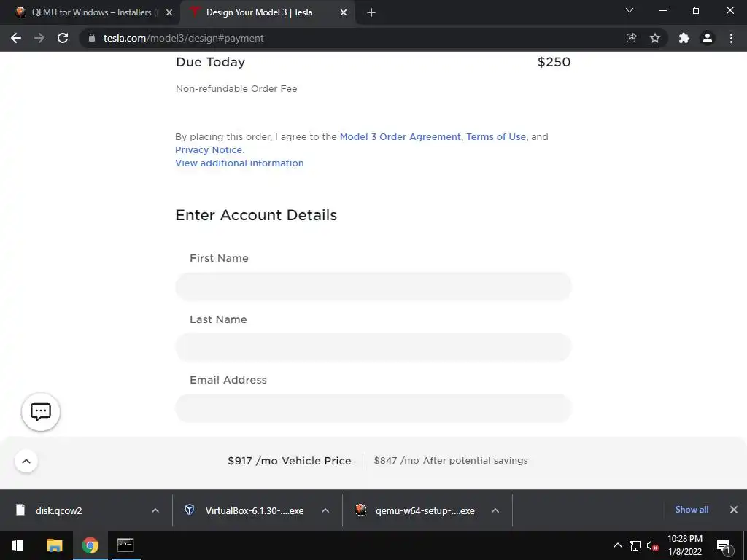The width and height of the screenshot is (747, 560).
Task: Bookmark this page with the star icon
Action: coord(655,38)
